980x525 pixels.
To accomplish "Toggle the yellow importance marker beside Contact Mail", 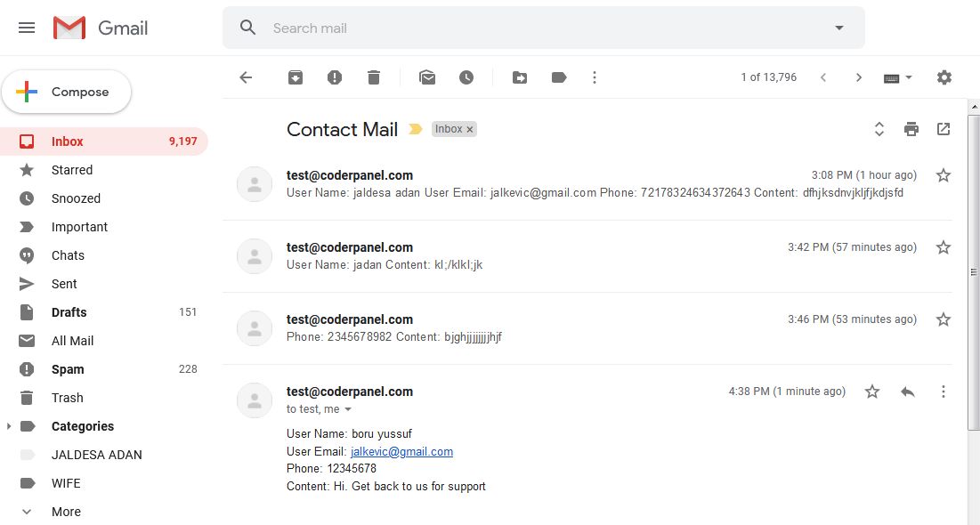I will [x=415, y=129].
